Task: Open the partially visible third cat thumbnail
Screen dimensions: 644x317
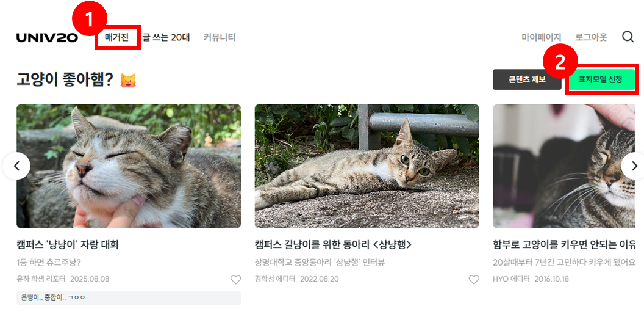Action: (568, 166)
